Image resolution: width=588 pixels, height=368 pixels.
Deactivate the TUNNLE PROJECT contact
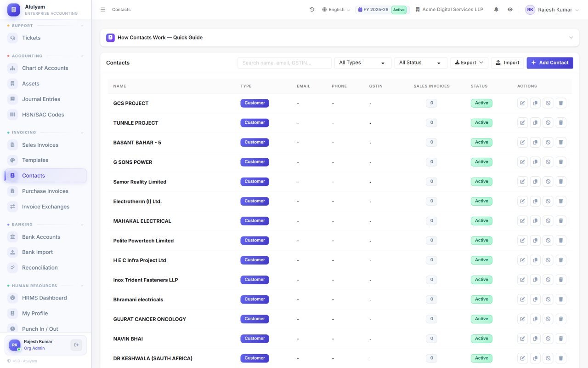[548, 123]
